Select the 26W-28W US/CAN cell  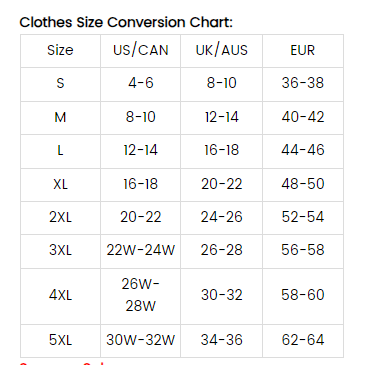click(141, 295)
